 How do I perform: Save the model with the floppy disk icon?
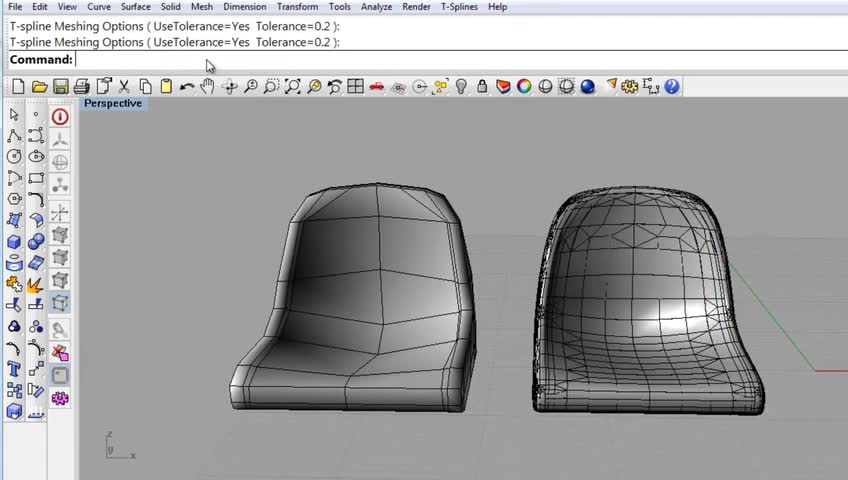click(x=60, y=87)
